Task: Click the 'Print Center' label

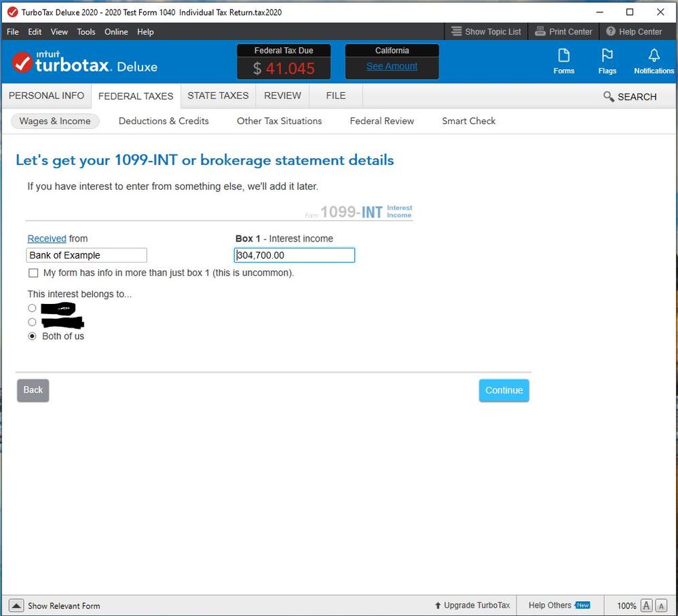Action: [570, 32]
